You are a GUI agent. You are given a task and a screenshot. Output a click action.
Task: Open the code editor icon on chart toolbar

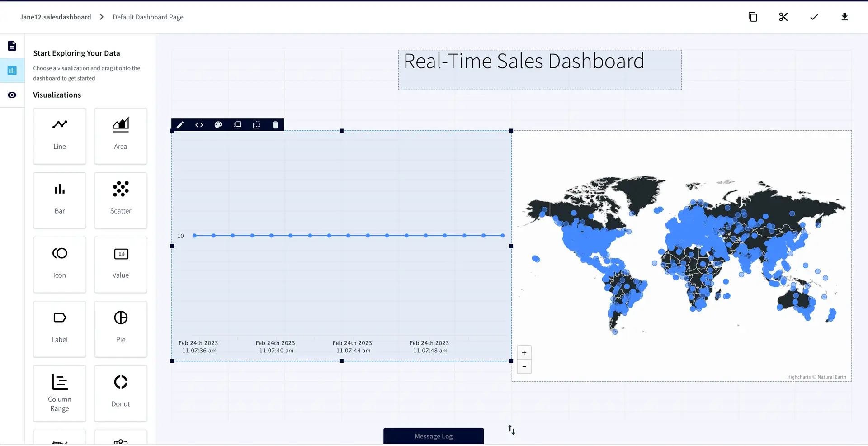[199, 125]
